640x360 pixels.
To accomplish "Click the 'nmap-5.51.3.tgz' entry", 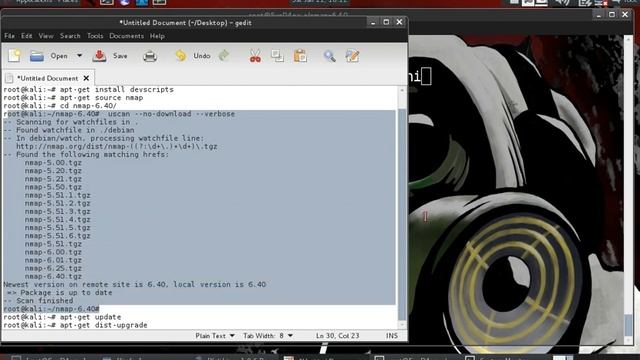I will coord(58,211).
